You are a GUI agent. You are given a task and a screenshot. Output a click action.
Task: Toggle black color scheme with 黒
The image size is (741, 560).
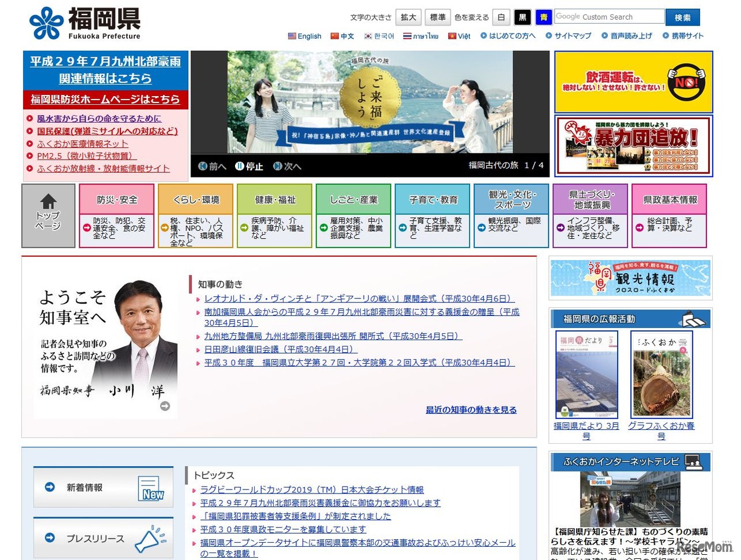(522, 17)
